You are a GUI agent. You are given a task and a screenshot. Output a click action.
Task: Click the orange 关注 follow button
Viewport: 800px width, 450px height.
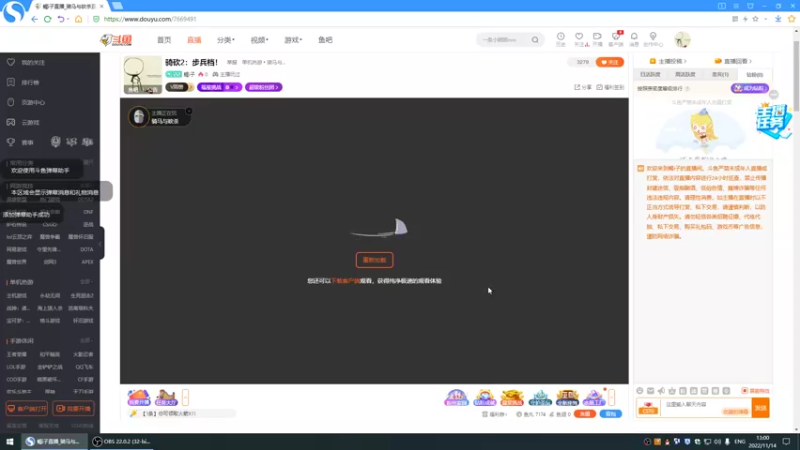click(610, 62)
